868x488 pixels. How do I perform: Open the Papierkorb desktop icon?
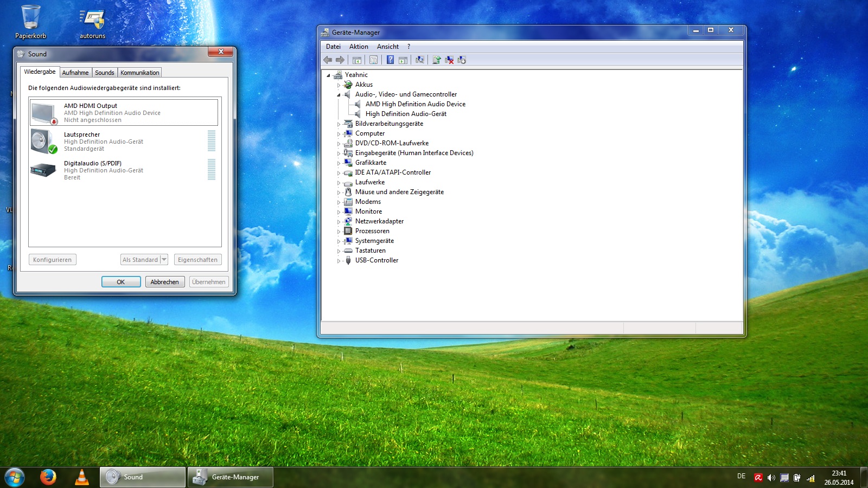30,22
